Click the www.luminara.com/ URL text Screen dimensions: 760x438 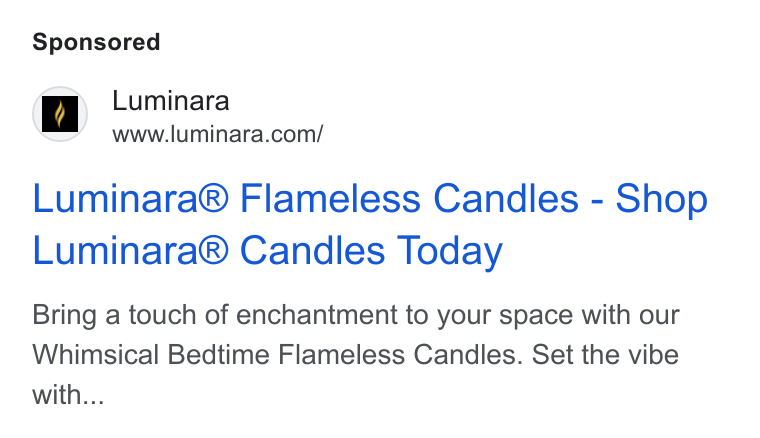218,134
